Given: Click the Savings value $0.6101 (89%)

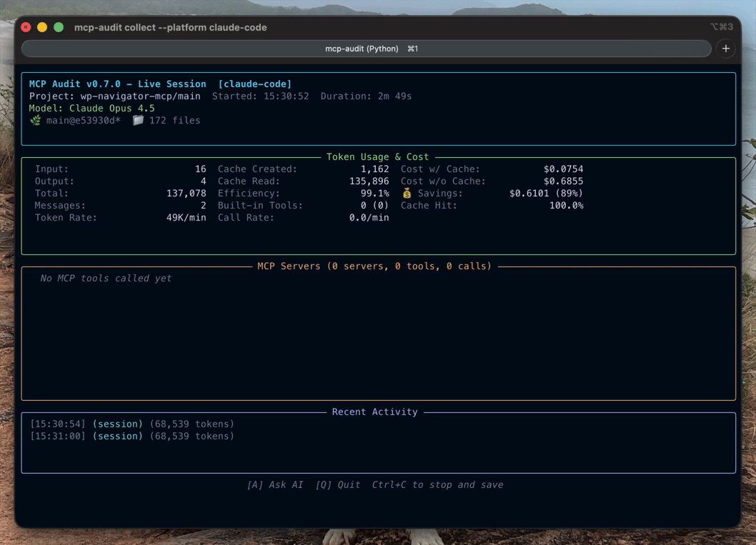Looking at the screenshot, I should click(x=546, y=194).
